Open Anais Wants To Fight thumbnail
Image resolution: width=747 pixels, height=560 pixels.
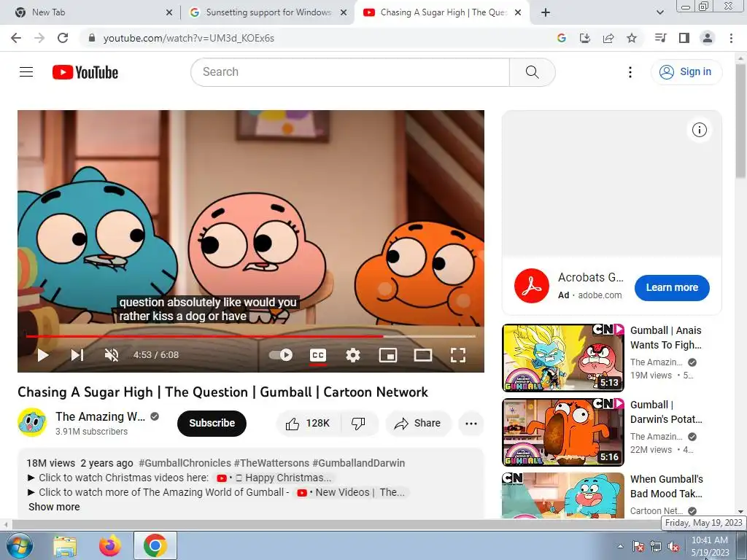click(x=563, y=357)
